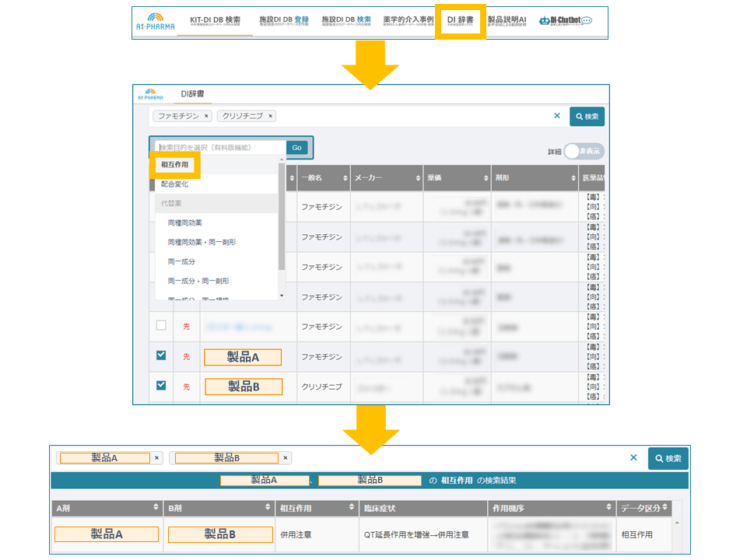Pick 同種同効薬 from the dropdown options

pos(185,222)
